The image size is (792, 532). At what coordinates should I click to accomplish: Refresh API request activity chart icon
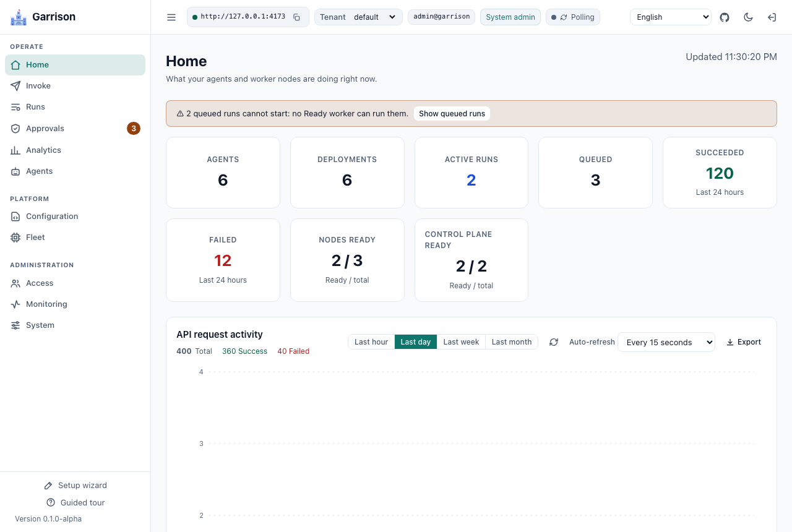coord(554,342)
